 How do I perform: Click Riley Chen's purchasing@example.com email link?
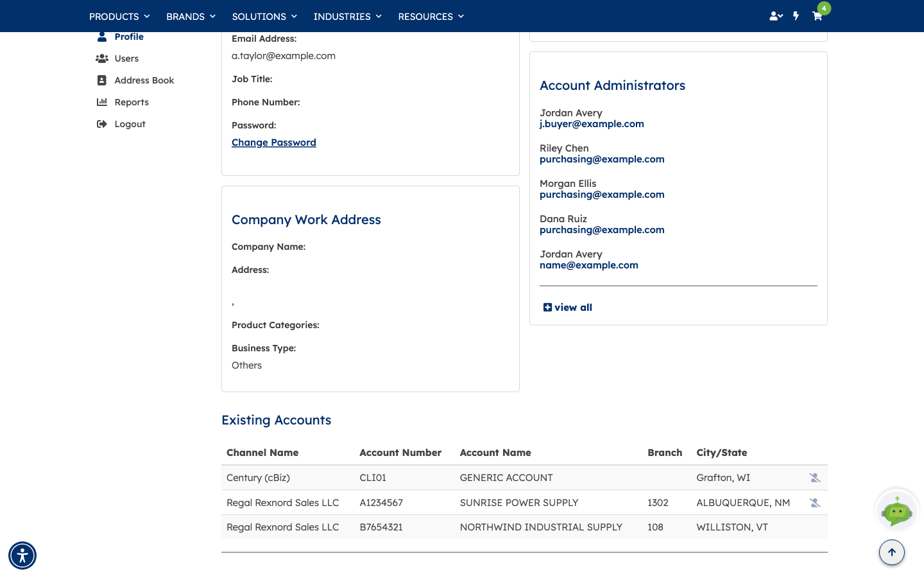coord(602,159)
